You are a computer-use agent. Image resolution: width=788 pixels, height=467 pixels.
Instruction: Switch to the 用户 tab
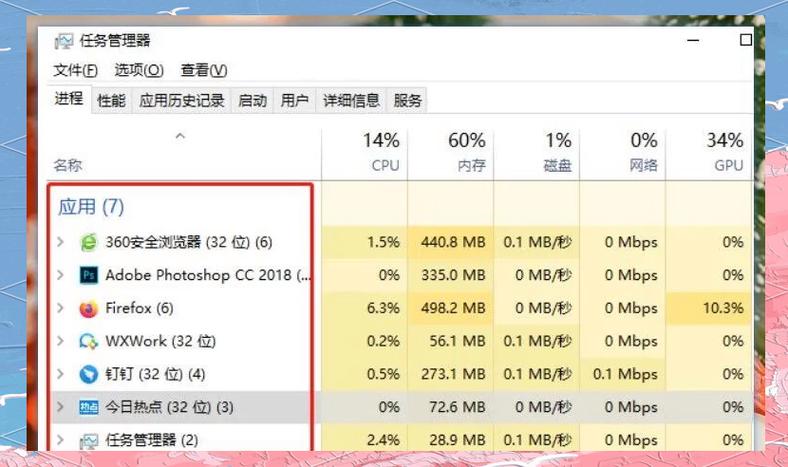click(294, 101)
